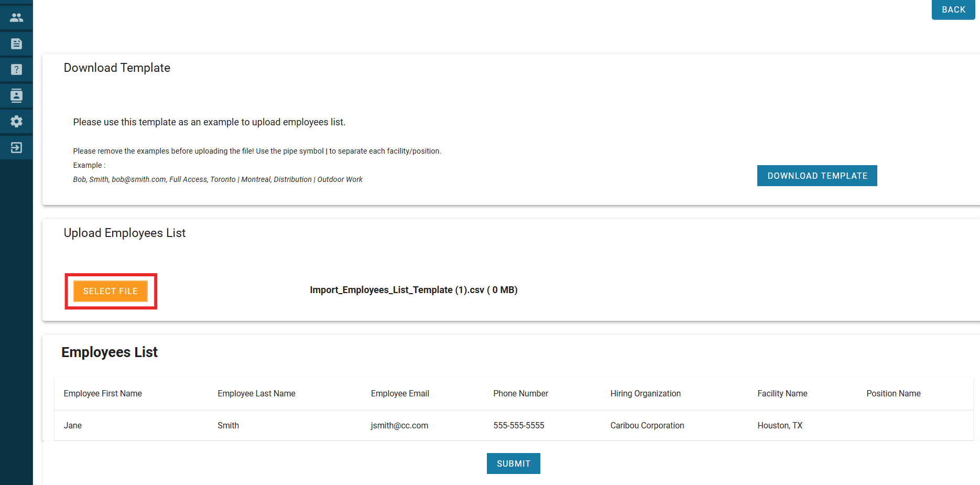Click the Employee Last Name column header
This screenshot has width=980, height=485.
pyautogui.click(x=256, y=393)
